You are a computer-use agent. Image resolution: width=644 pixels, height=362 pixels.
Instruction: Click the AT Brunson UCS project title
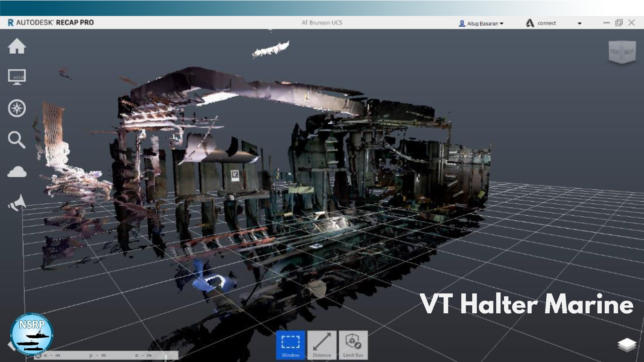pos(322,23)
